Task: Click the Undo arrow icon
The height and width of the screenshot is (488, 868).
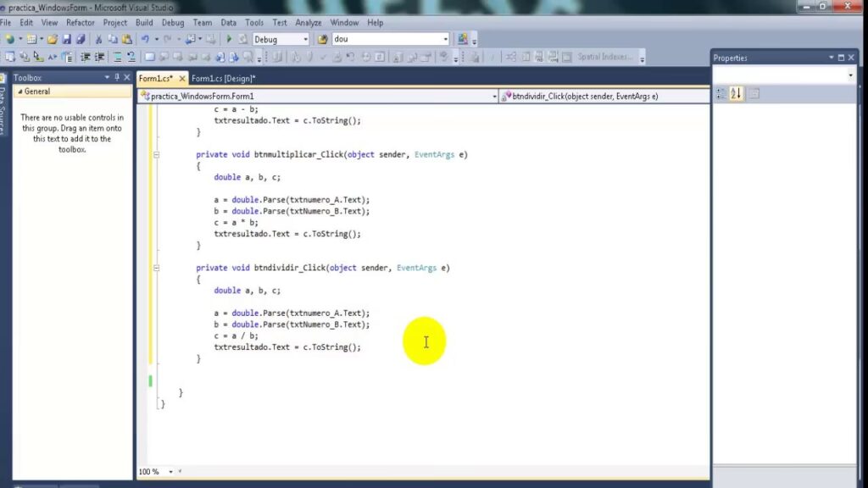Action: [x=146, y=39]
